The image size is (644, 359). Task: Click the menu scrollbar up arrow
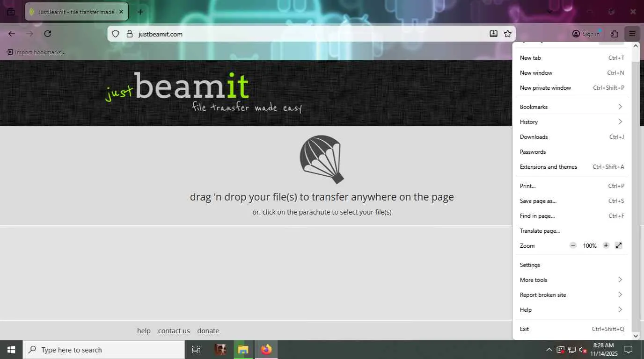pyautogui.click(x=636, y=46)
